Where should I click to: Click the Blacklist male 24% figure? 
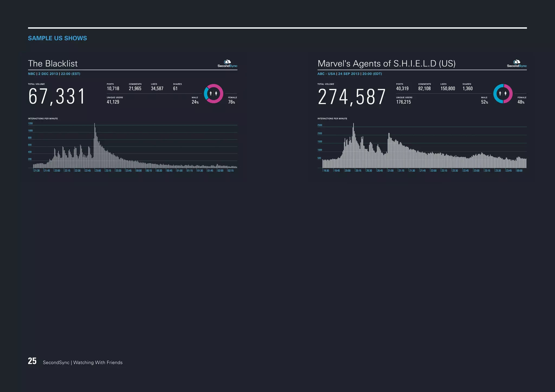(x=195, y=102)
